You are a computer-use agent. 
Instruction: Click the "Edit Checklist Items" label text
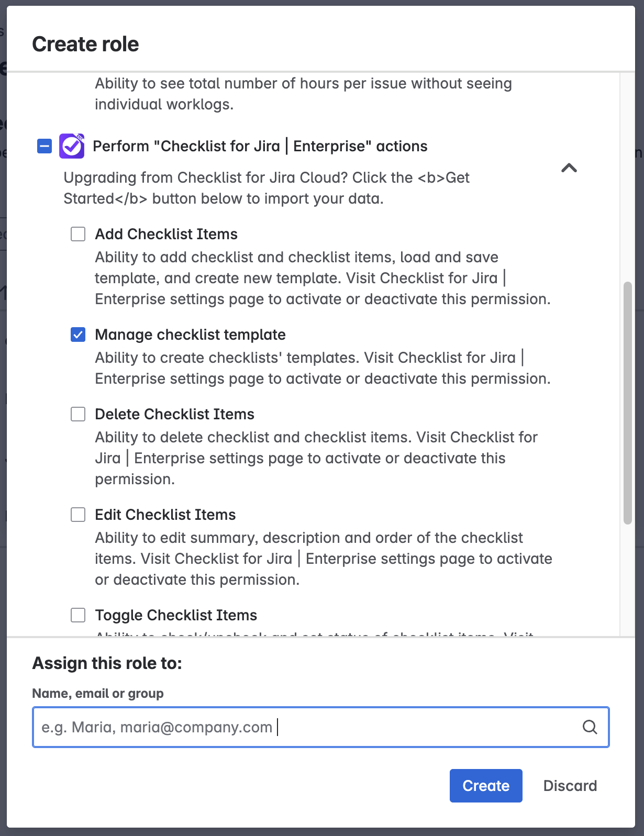[x=165, y=515]
